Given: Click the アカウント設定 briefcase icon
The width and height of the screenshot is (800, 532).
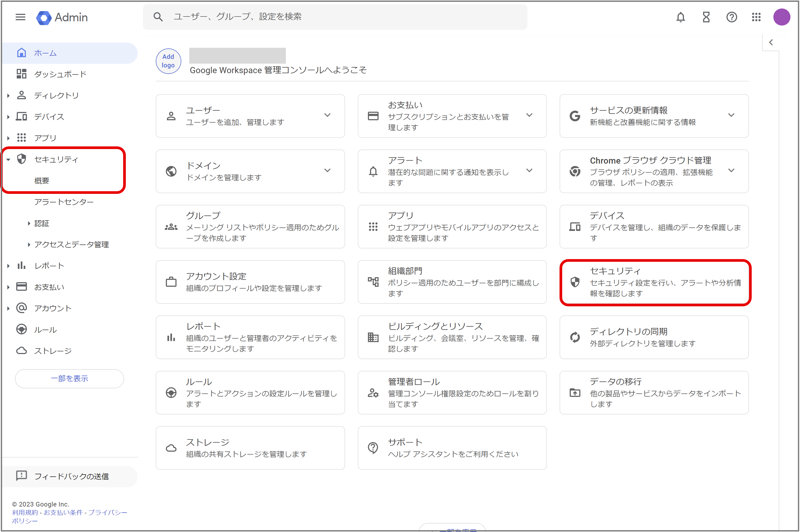Looking at the screenshot, I should (x=171, y=282).
